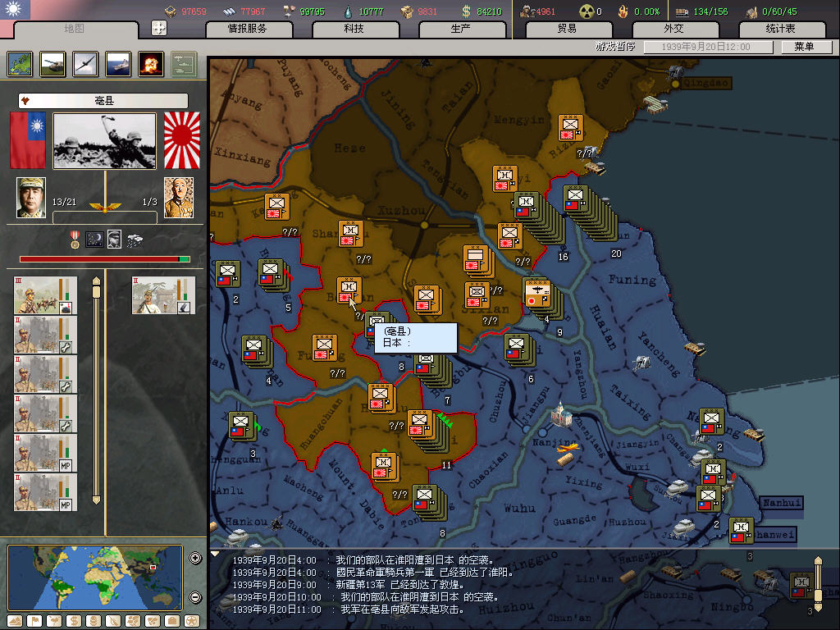Expand the message log with the triangle arrow
Screen dimensions: 840x630
216,554
